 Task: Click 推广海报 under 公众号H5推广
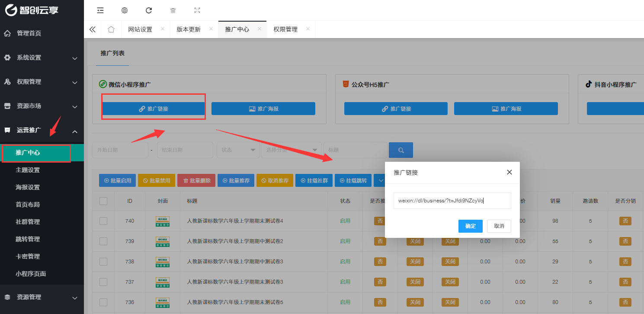(x=506, y=109)
